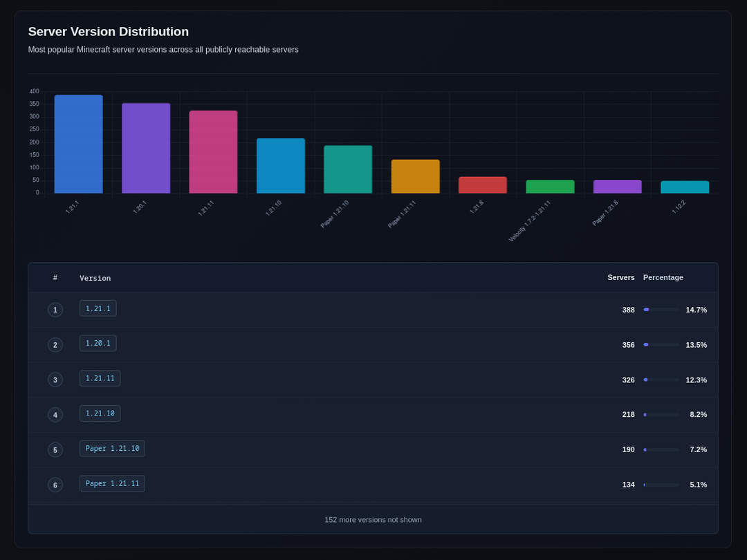Click the 14.7% percentage progress bar
Image resolution: width=747 pixels, height=560 pixels.
(x=661, y=310)
